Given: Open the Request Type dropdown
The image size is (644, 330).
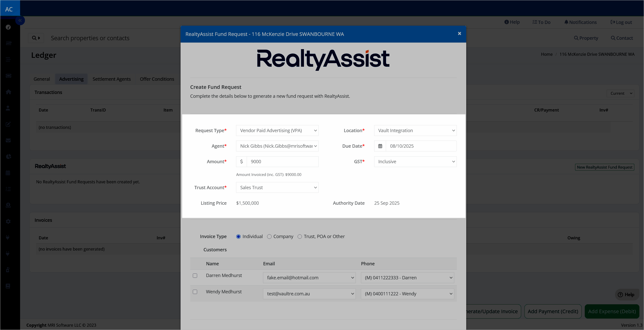Looking at the screenshot, I should tap(277, 131).
